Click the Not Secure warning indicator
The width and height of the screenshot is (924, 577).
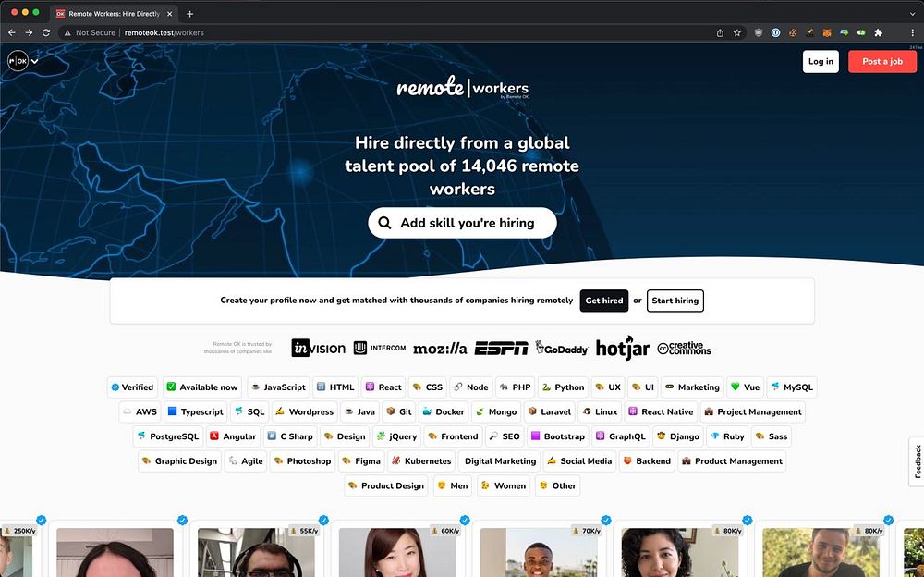90,33
